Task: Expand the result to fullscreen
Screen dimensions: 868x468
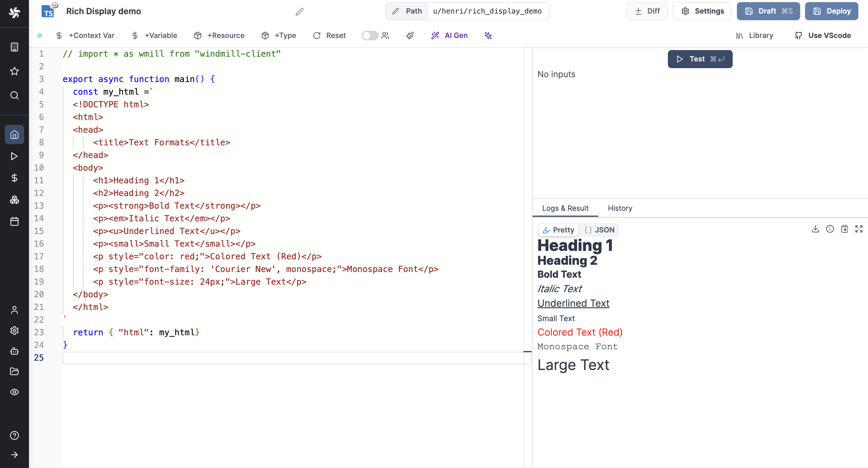Action: (x=859, y=229)
